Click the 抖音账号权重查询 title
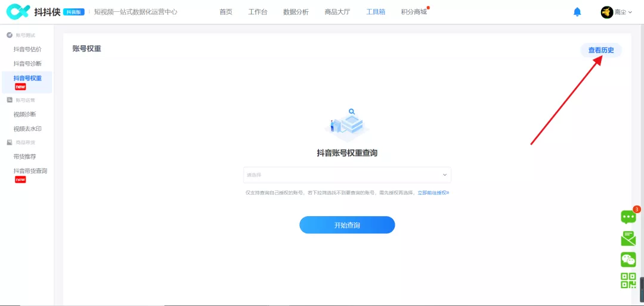 tap(347, 153)
